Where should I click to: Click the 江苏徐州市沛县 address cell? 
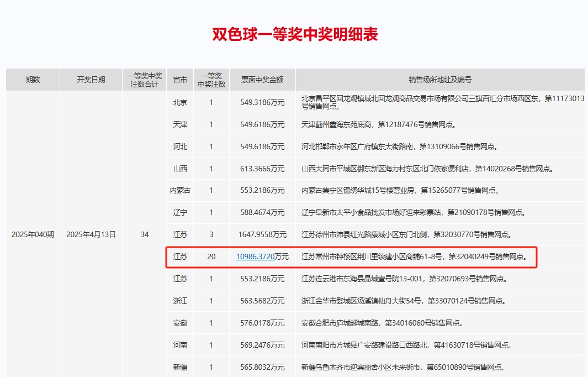(440, 235)
